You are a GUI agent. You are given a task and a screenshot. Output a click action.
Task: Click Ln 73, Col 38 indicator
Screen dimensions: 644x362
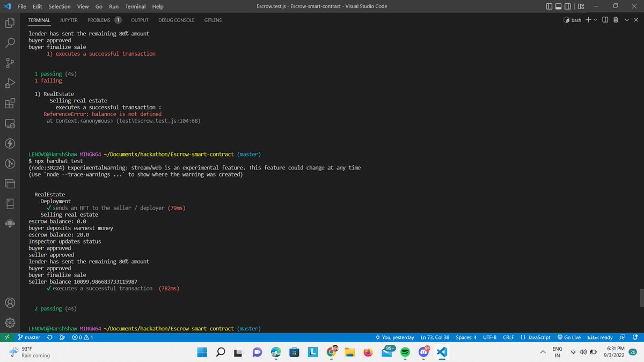(435, 337)
